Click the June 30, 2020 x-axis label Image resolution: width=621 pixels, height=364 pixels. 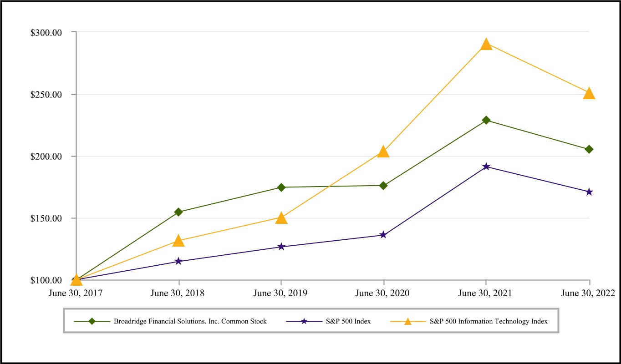click(382, 293)
